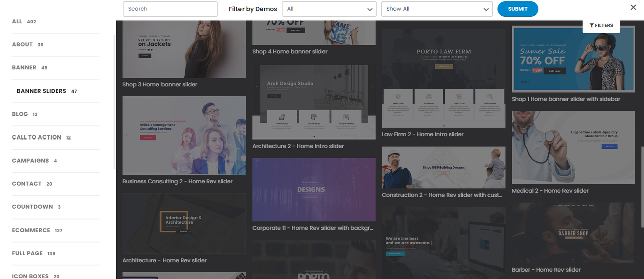Click the 'Filter by Demos' label
The width and height of the screenshot is (644, 279).
point(253,9)
